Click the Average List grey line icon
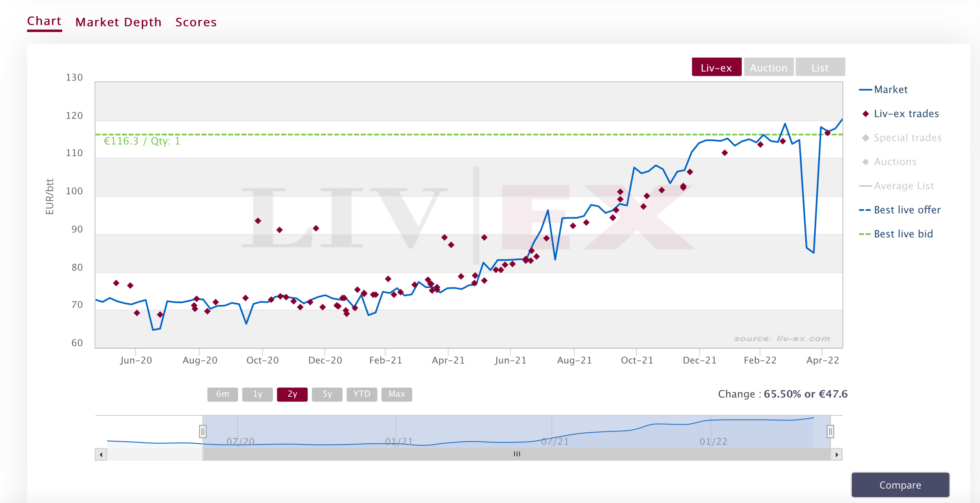Viewport: 980px width, 503px height. point(866,186)
